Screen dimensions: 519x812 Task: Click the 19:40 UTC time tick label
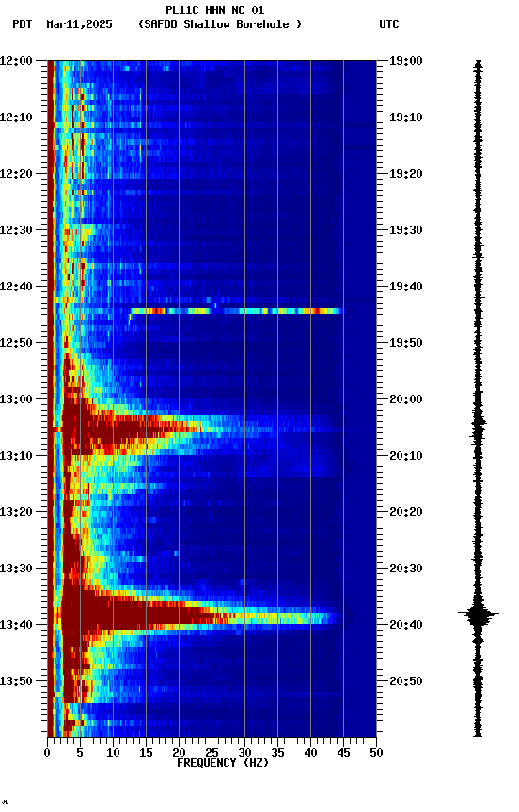click(x=406, y=287)
